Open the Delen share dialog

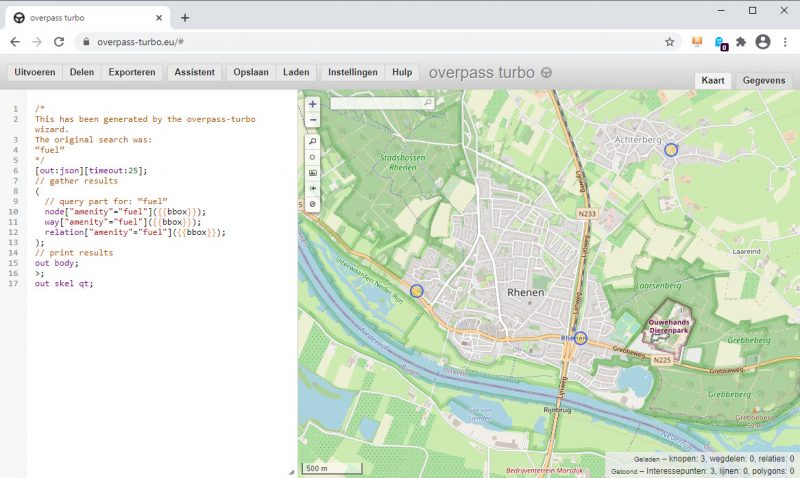click(x=82, y=72)
